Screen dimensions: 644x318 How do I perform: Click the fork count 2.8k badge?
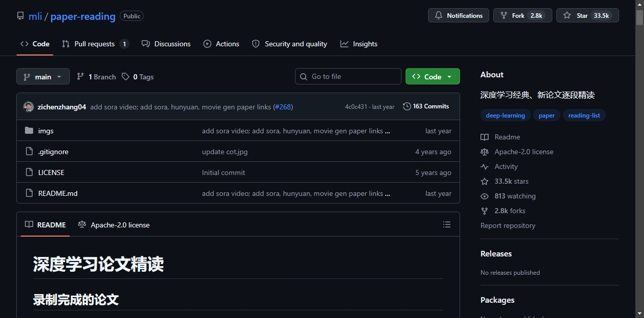coord(536,16)
